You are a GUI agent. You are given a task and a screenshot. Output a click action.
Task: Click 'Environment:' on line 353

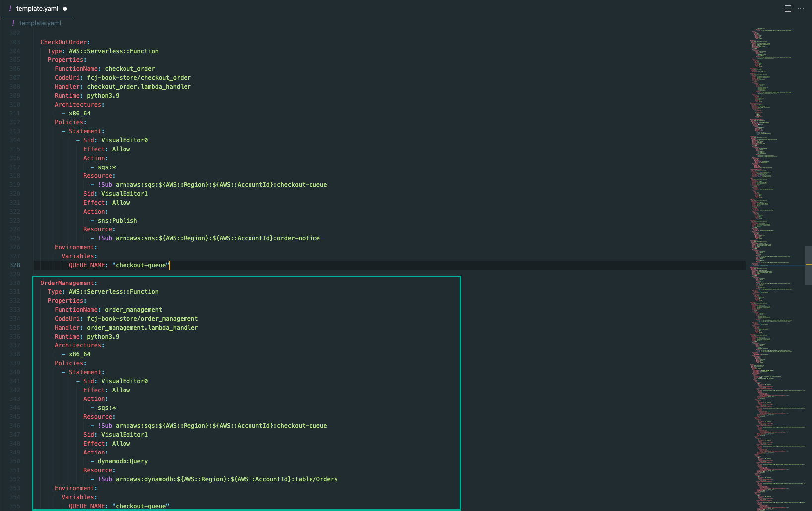tap(76, 488)
